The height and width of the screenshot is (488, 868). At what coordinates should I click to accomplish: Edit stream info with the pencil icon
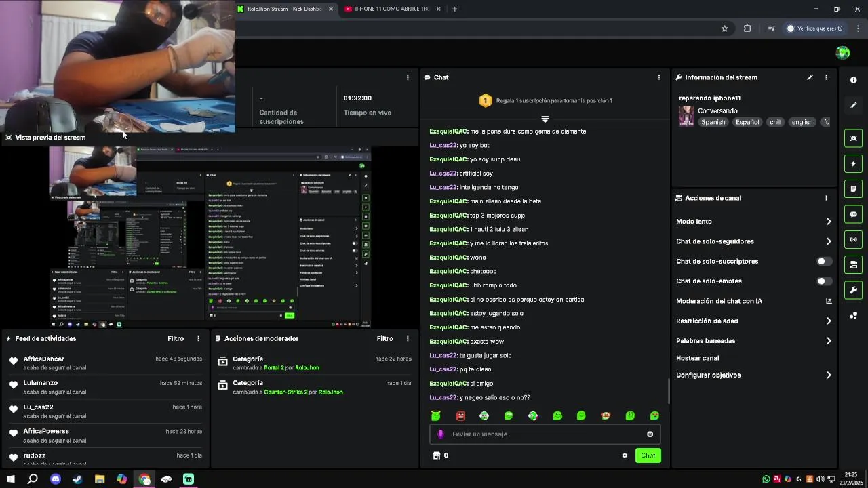(810, 77)
